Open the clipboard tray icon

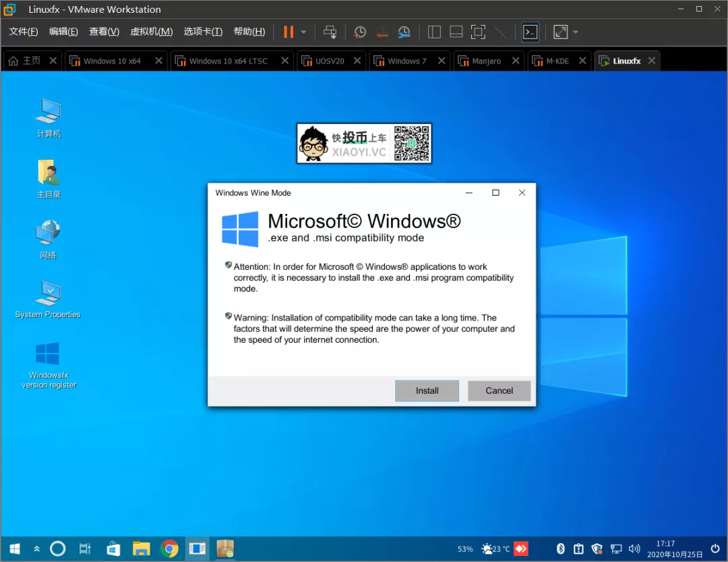(x=578, y=549)
